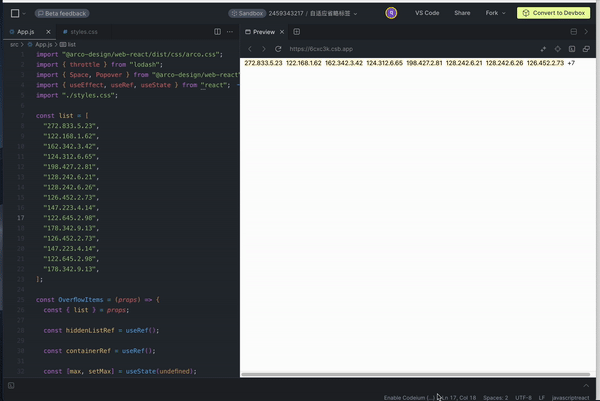Click the Spaces: 2 indentation setting
The height and width of the screenshot is (401, 600).
click(x=496, y=398)
